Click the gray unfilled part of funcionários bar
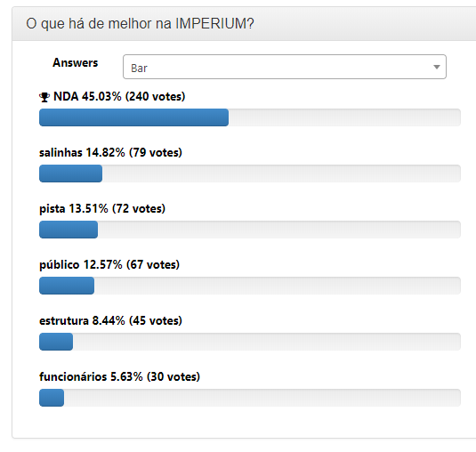Image resolution: width=476 pixels, height=452 pixels. (262, 398)
